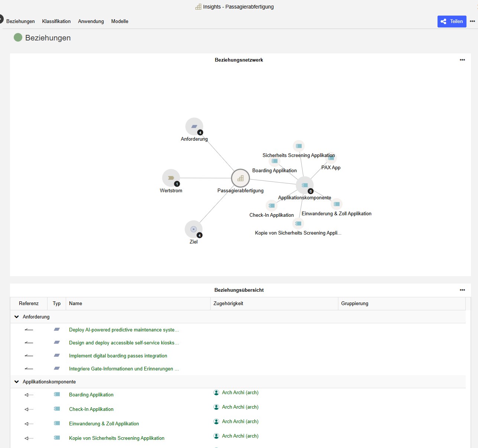Select the Wertstrom node in the graph

tap(171, 178)
